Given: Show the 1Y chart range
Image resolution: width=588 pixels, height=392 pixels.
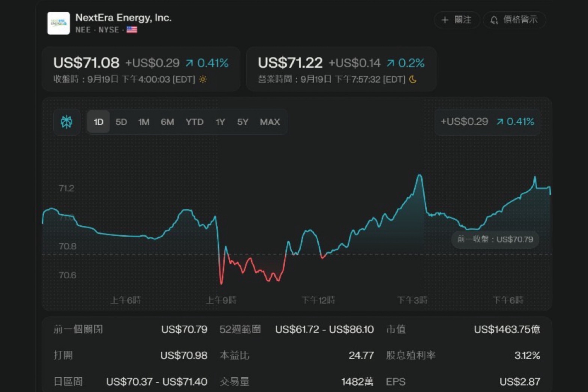Looking at the screenshot, I should [220, 122].
